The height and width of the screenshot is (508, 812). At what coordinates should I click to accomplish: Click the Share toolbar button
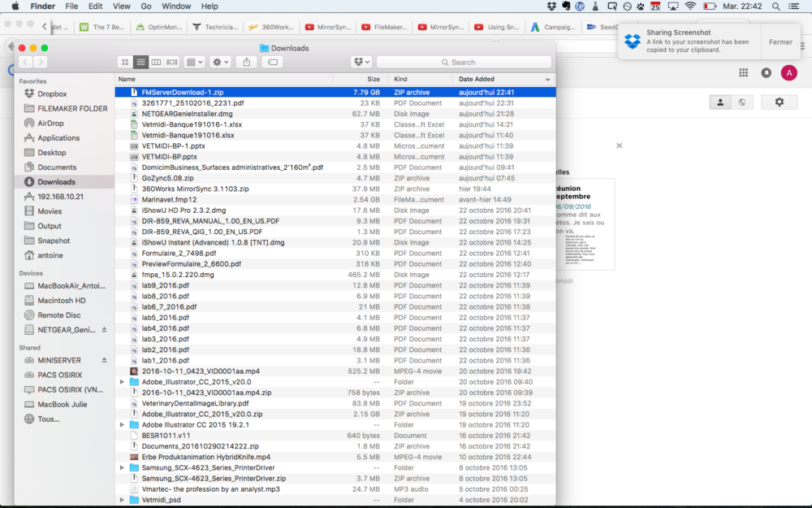tap(247, 62)
